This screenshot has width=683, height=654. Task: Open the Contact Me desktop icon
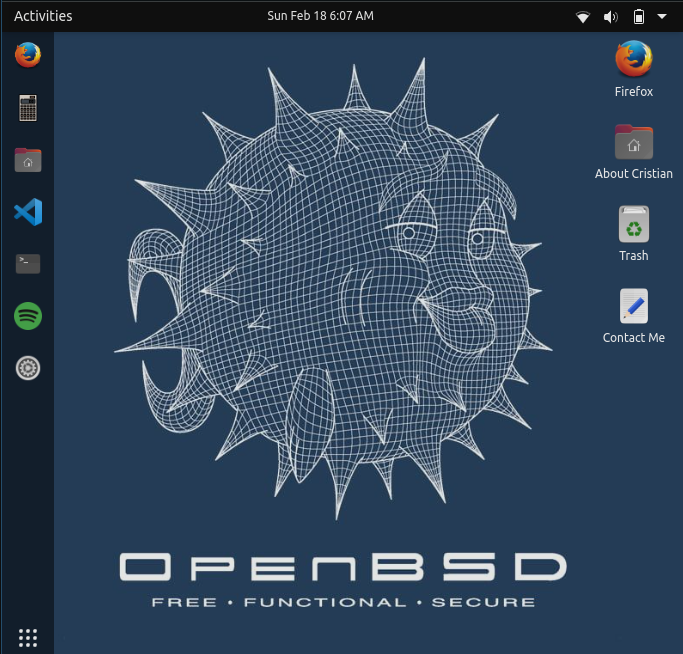[634, 306]
